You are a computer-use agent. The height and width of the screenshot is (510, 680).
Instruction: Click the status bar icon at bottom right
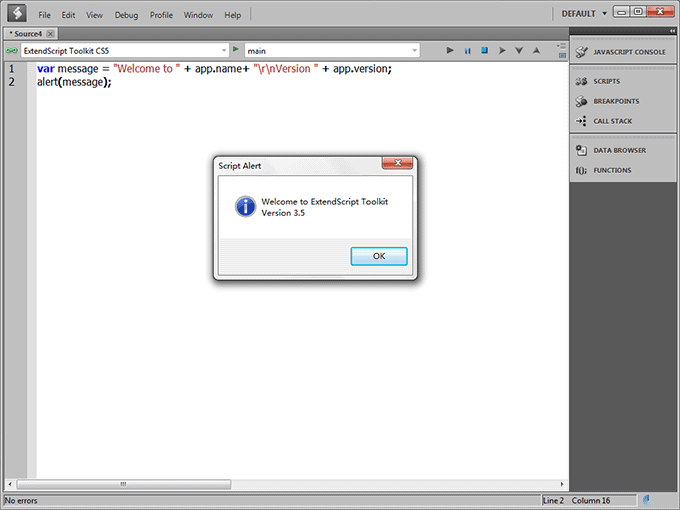(646, 500)
